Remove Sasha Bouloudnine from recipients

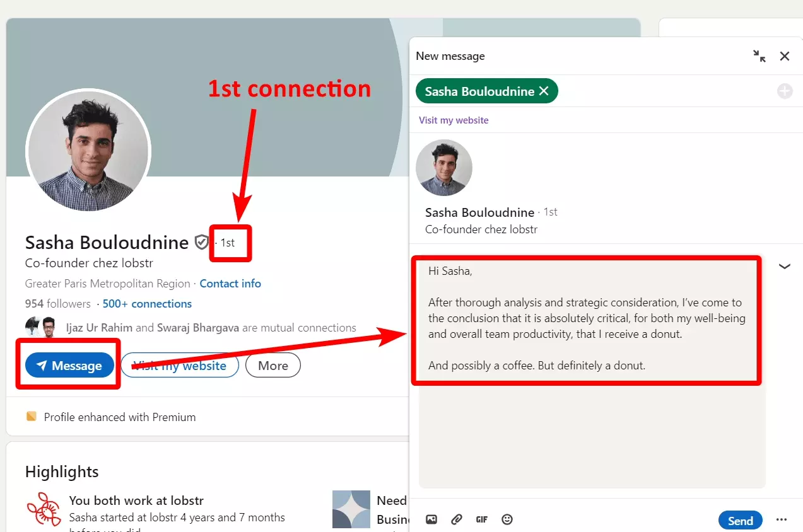(x=544, y=91)
